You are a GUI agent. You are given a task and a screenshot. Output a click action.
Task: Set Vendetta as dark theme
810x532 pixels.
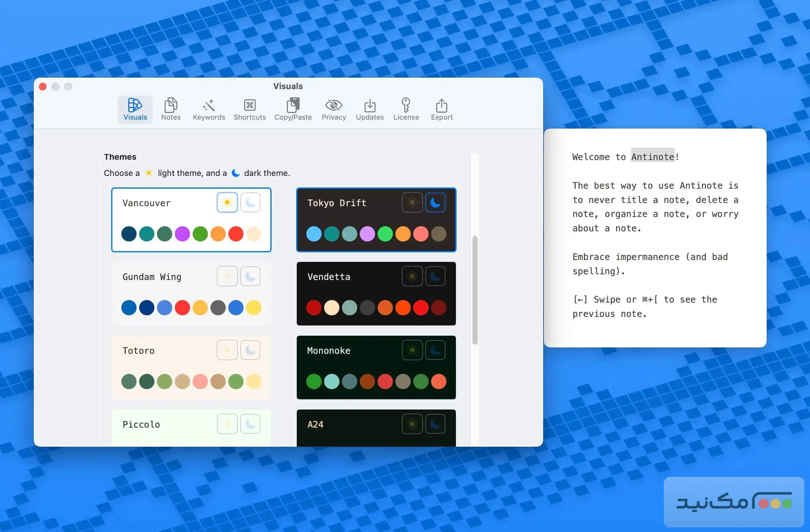[x=435, y=276]
